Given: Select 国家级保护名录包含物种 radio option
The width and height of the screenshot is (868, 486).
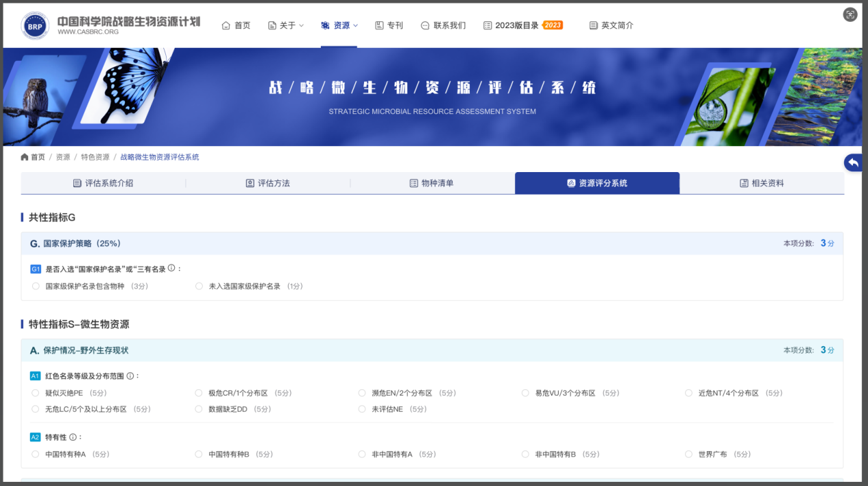Looking at the screenshot, I should 36,286.
